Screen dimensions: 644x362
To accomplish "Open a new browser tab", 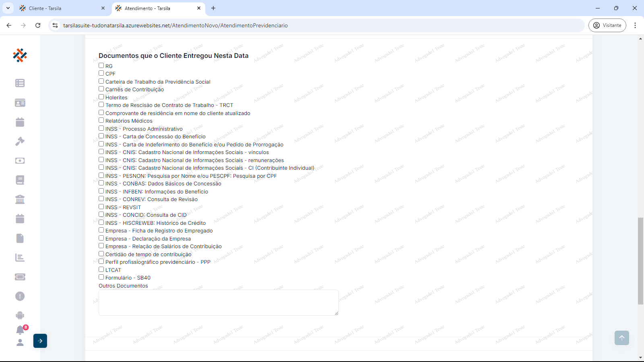I will click(213, 8).
